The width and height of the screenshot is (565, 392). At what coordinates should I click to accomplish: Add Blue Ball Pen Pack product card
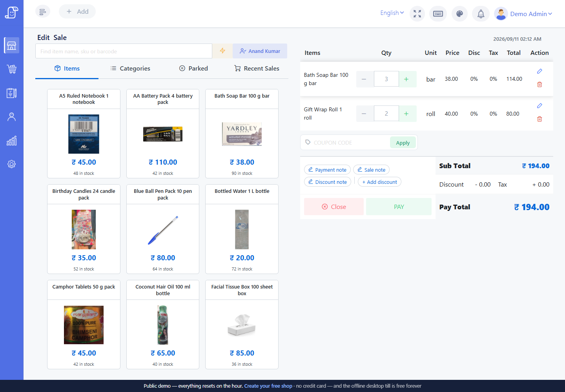tap(163, 229)
